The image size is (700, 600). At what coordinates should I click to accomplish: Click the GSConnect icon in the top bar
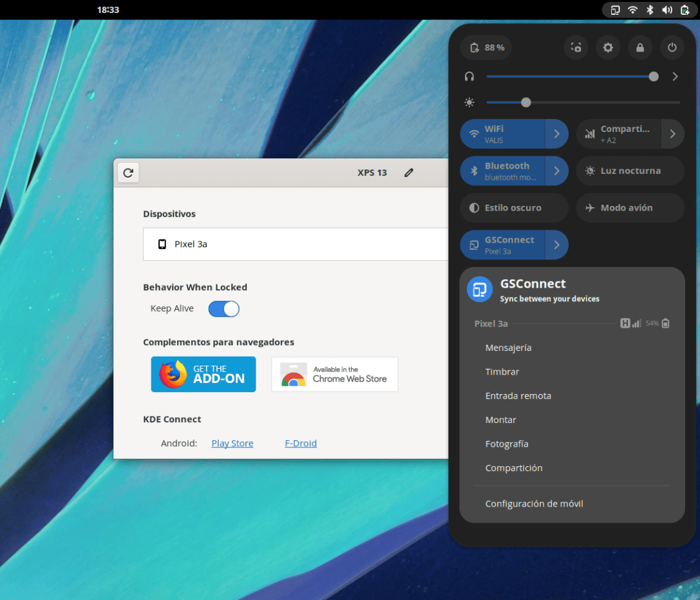pos(615,10)
